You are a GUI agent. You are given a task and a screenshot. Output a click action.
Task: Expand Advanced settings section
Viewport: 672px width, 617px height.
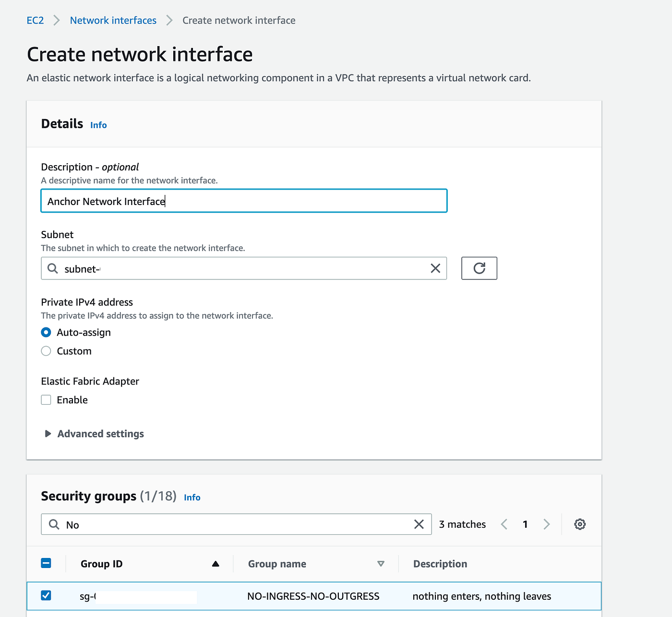pyautogui.click(x=48, y=434)
